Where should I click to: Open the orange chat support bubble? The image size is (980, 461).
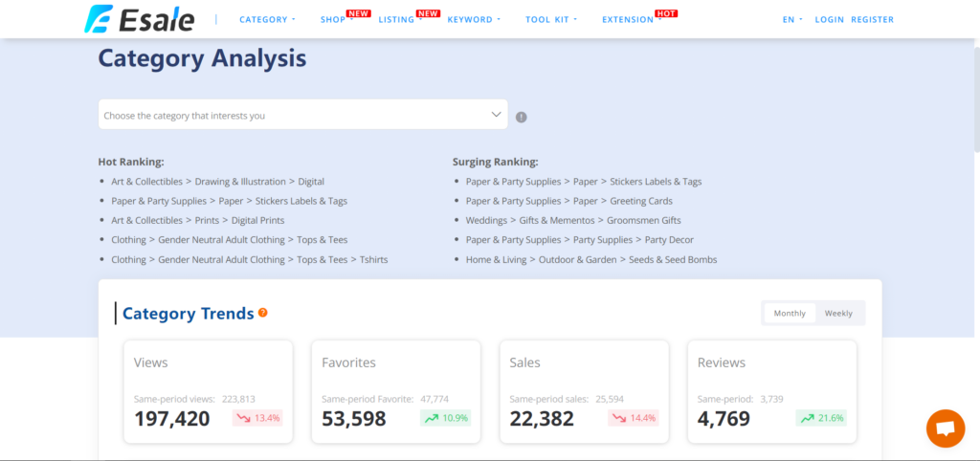pyautogui.click(x=945, y=428)
